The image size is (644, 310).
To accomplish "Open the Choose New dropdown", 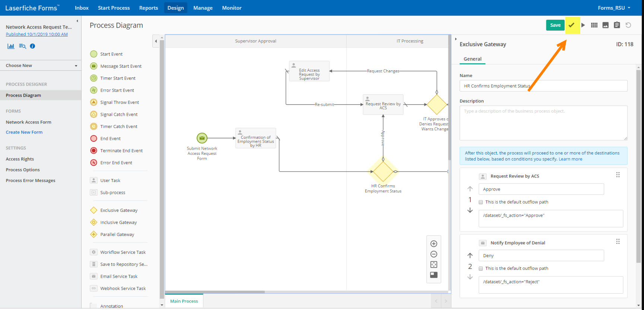I will coord(41,65).
